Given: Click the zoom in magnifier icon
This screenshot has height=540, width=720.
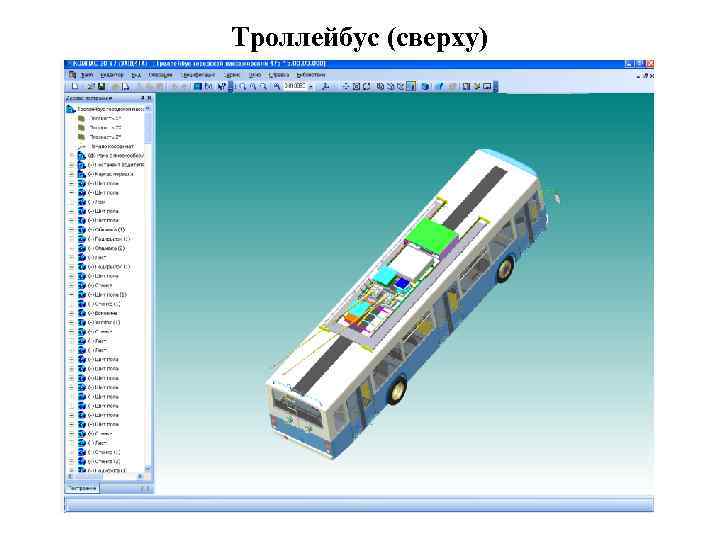Looking at the screenshot, I should click(x=253, y=86).
